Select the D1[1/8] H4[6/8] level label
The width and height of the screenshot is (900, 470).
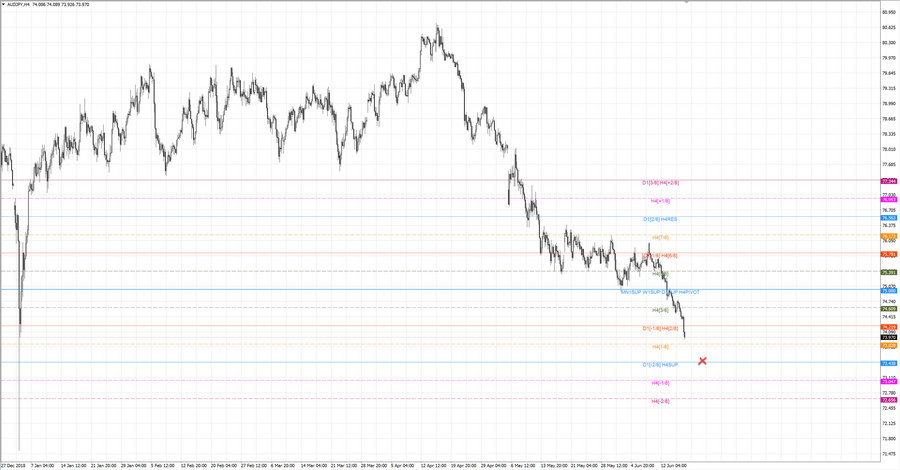(x=660, y=255)
